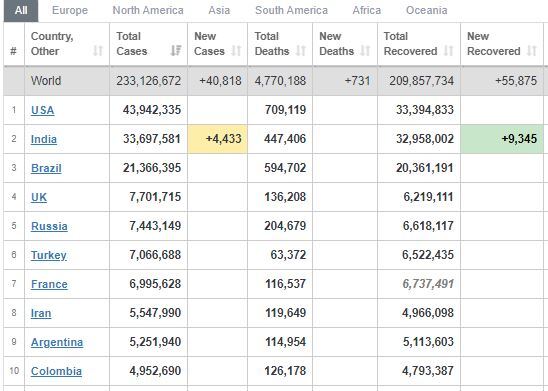The image size is (548, 391).
Task: Open the Colombia country link
Action: [x=56, y=371]
